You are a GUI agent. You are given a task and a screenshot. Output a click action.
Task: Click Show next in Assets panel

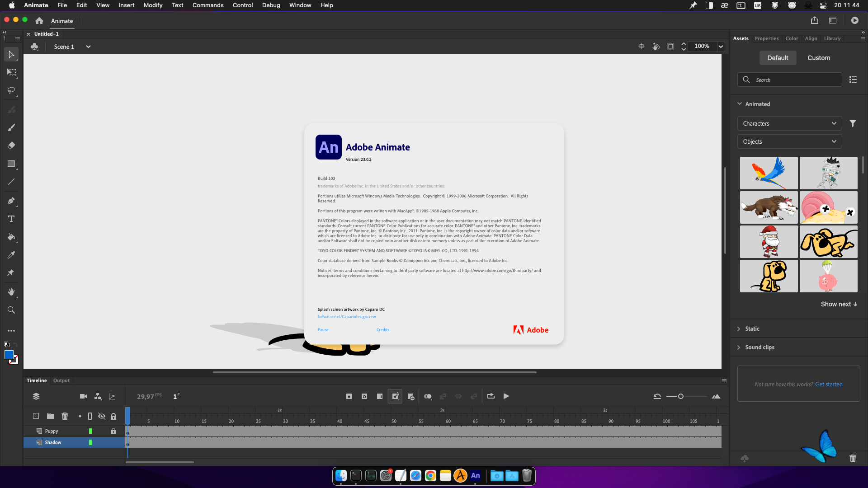pyautogui.click(x=839, y=304)
